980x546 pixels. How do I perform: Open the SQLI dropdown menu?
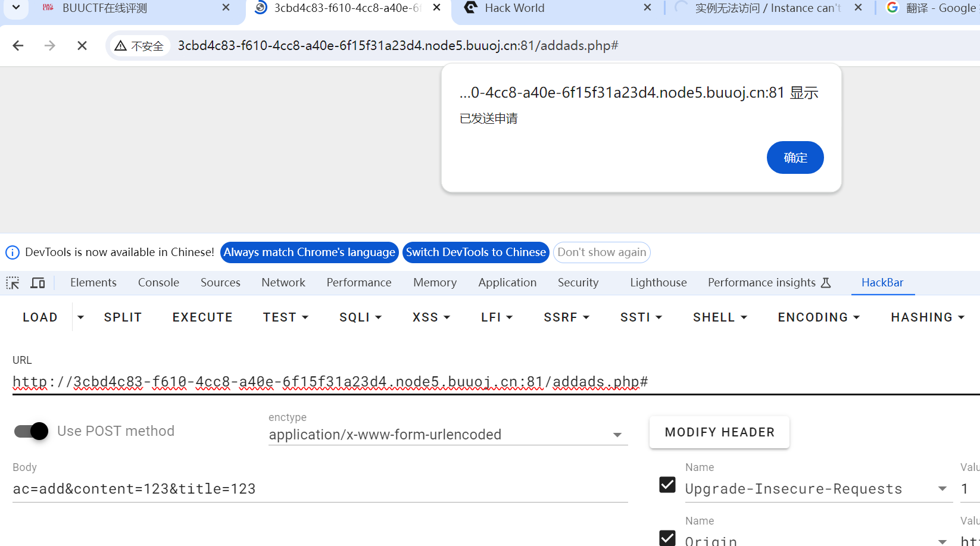coord(360,317)
